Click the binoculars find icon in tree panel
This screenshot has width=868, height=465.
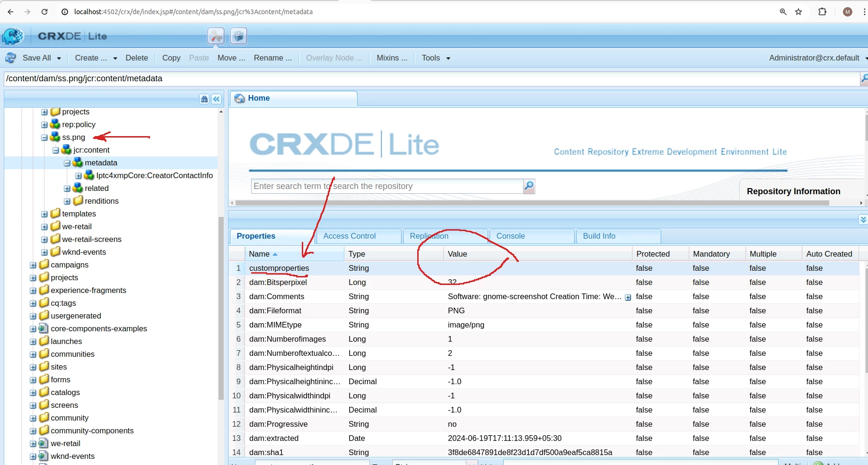204,99
